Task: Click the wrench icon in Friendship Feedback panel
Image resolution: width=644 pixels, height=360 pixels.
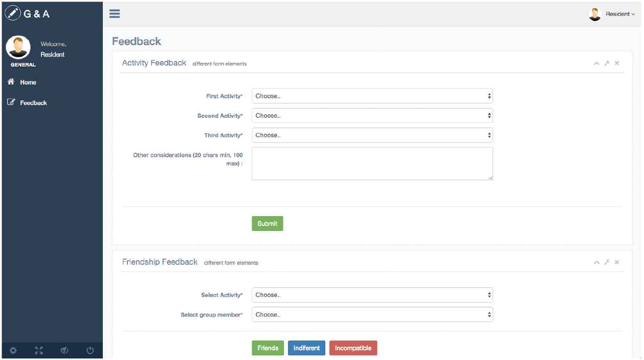Action: coord(607,262)
